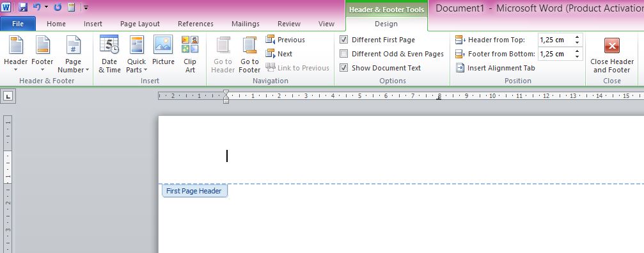Increase Header from Top value
This screenshot has width=644, height=253.
pyautogui.click(x=577, y=37)
